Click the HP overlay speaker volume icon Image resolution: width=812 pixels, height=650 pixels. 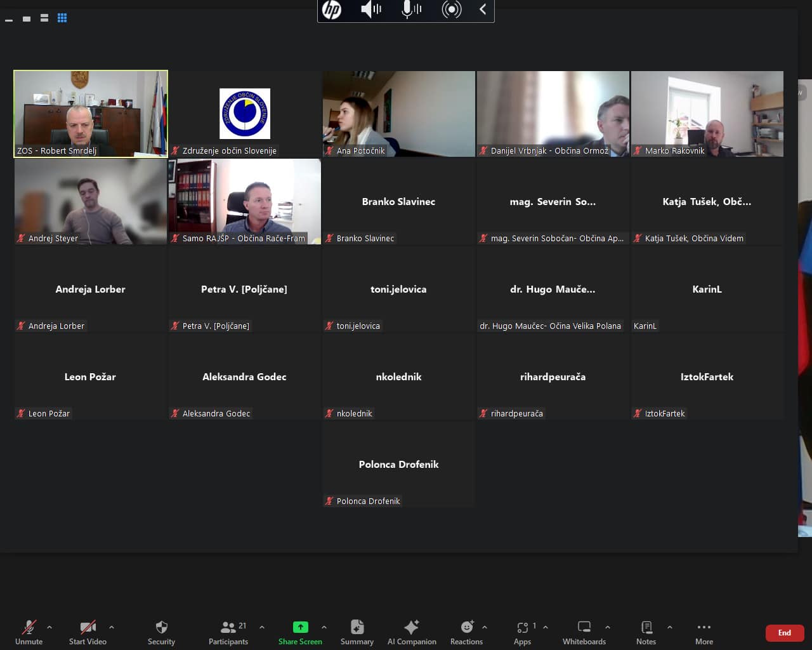(370, 10)
